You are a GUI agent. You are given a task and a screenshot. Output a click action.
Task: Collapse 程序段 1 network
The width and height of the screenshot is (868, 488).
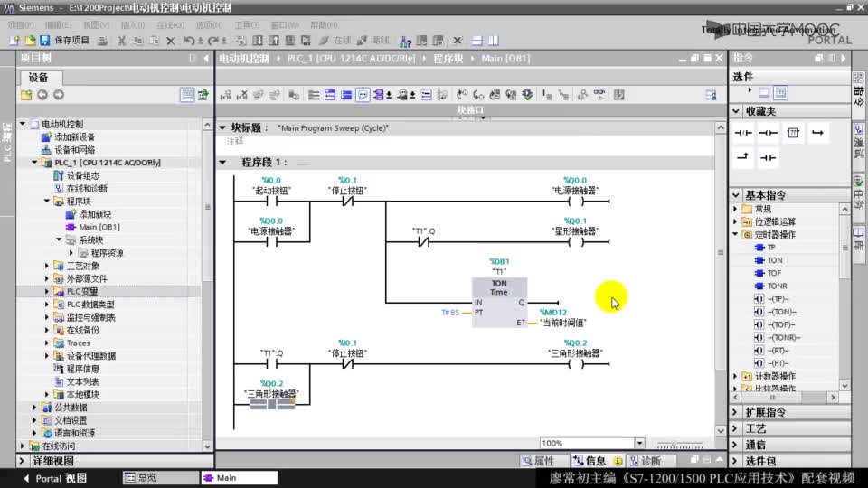pyautogui.click(x=222, y=162)
